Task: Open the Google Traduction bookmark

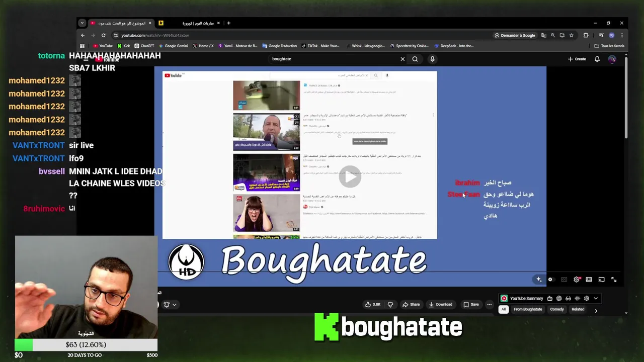Action: pos(280,46)
